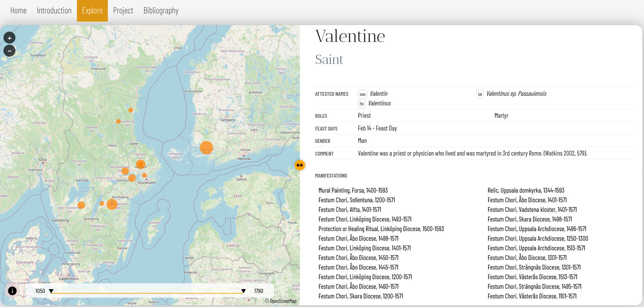Click the Gender value Man
The width and height of the screenshot is (644, 307).
click(x=362, y=141)
